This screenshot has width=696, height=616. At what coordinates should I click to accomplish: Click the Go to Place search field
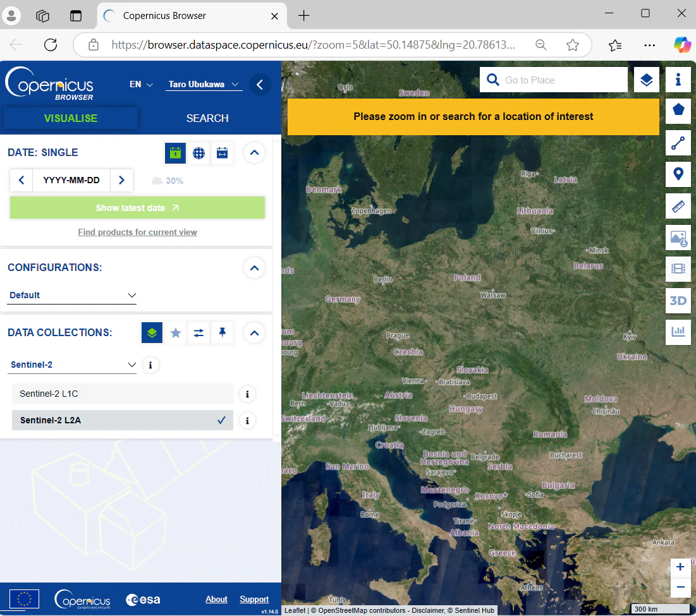click(554, 80)
